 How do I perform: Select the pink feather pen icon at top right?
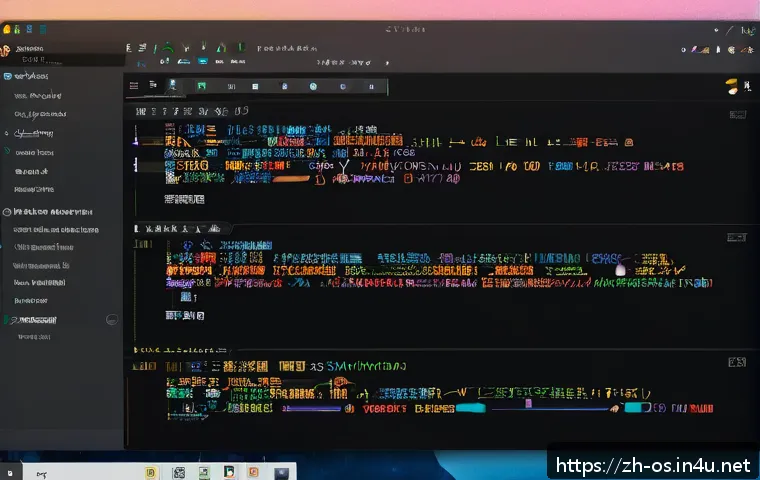click(694, 49)
